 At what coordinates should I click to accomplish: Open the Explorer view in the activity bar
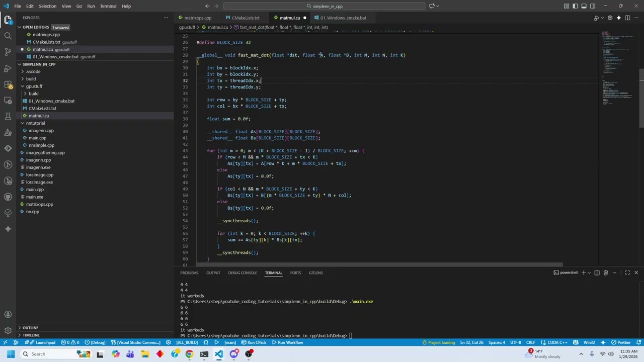(x=8, y=20)
